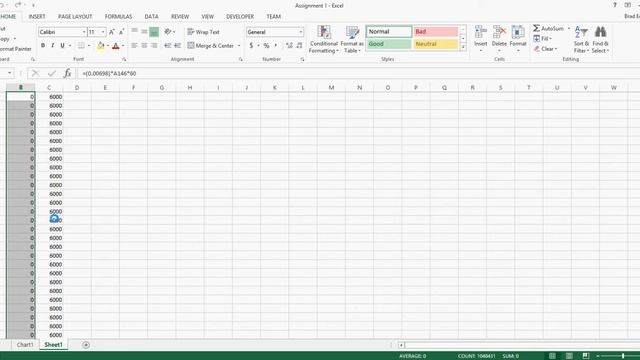Open the Fill Color dropdown arrow
The width and height of the screenshot is (640, 360).
(108, 46)
